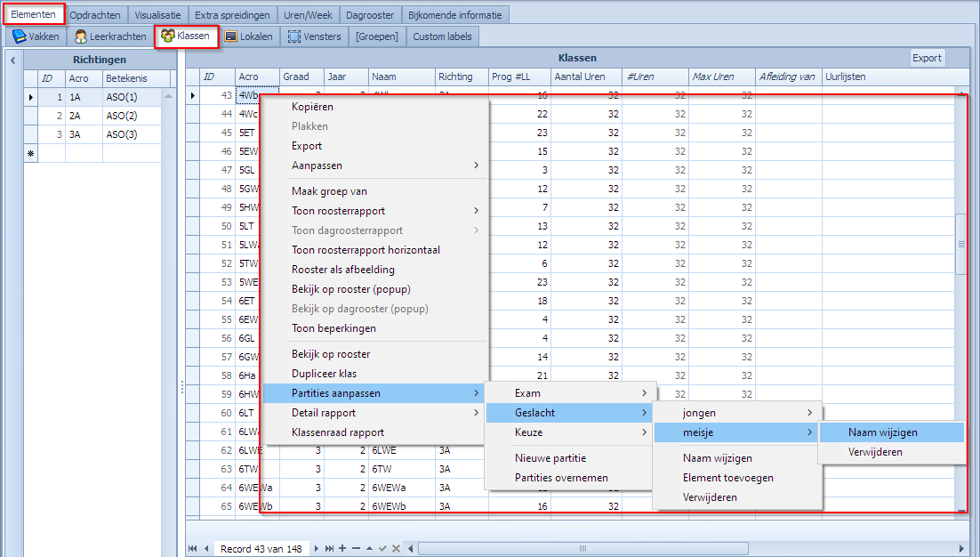Click the Max Uren column header

(722, 77)
